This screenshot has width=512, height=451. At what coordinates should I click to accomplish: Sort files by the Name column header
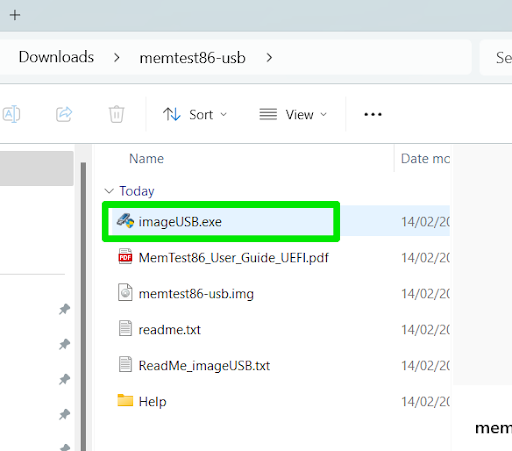coord(147,158)
